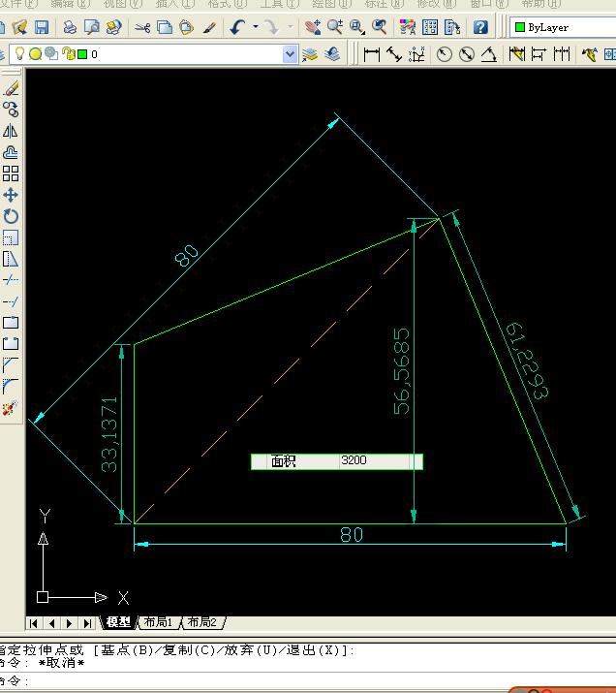Select the Break at Point tool
The height and width of the screenshot is (693, 616).
click(x=11, y=323)
